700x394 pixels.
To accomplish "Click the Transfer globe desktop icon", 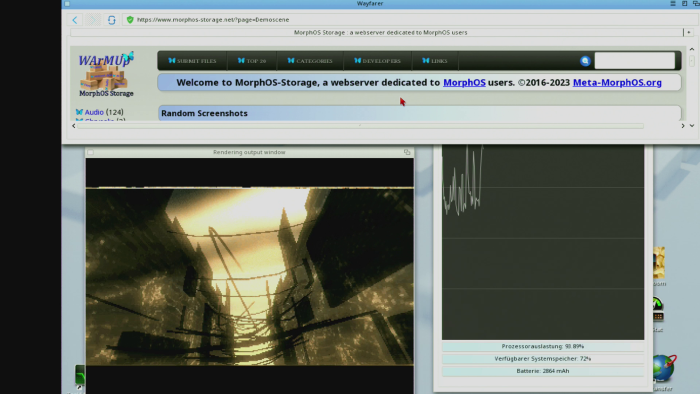I will (x=664, y=369).
